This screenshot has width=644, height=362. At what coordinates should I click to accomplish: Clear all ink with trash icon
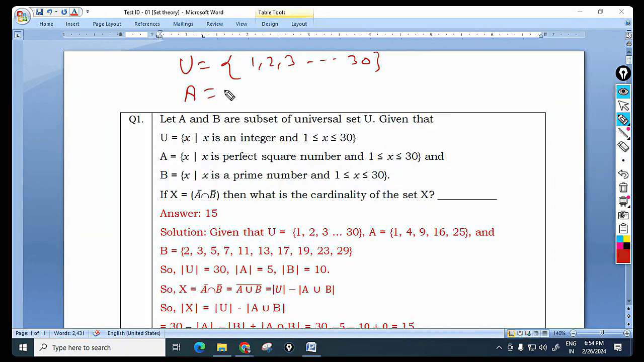623,188
